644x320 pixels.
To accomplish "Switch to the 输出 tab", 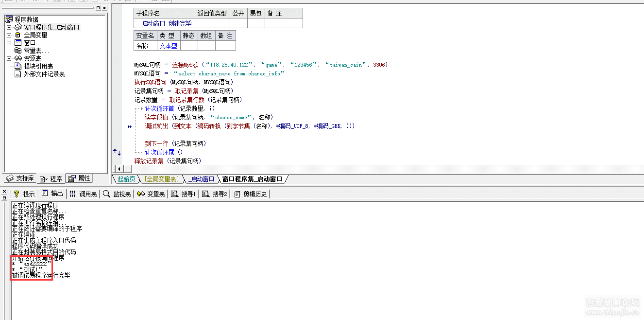I will (x=52, y=194).
